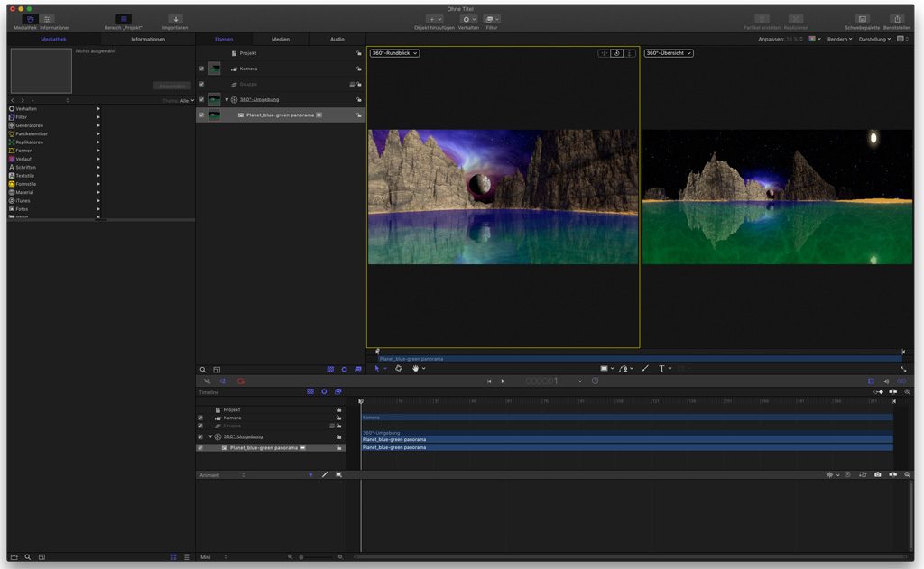Switch to the Medien tab
The height and width of the screenshot is (569, 924).
click(x=281, y=40)
